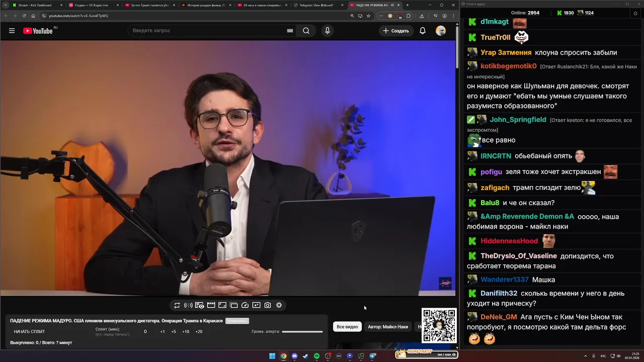Take a screenshot with camera icon
This screenshot has width=644, height=362.
268,305
